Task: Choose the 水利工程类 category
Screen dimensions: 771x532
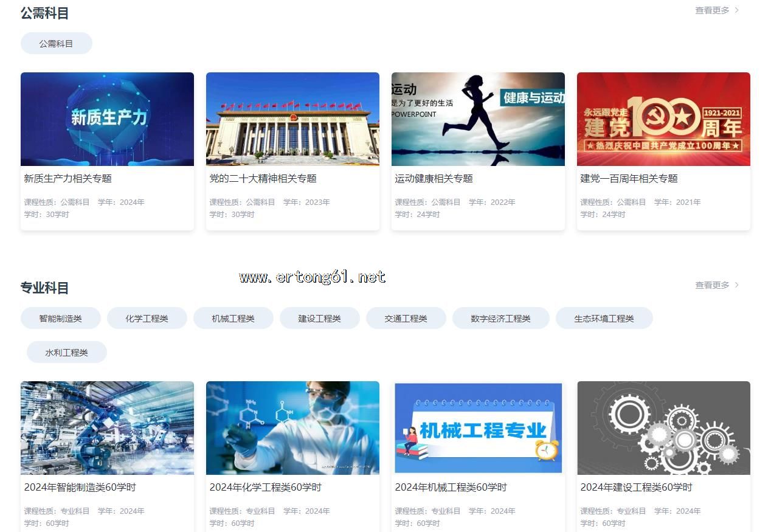Action: pos(66,353)
